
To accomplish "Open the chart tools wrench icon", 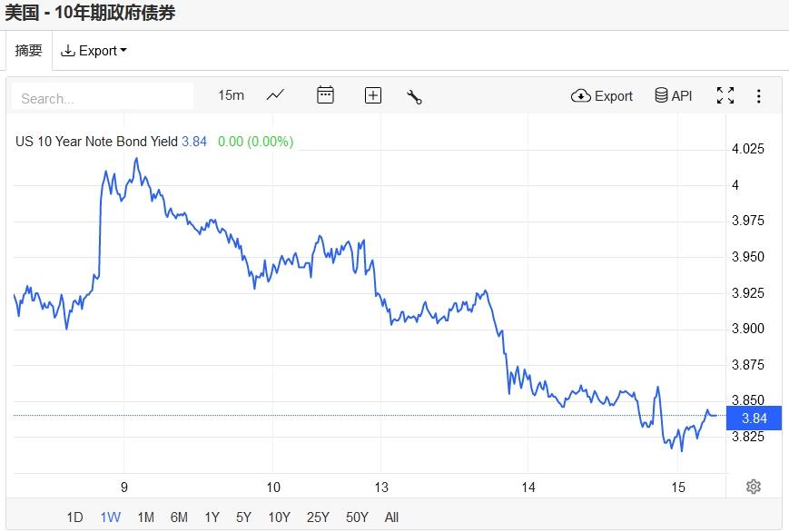I will click(415, 96).
